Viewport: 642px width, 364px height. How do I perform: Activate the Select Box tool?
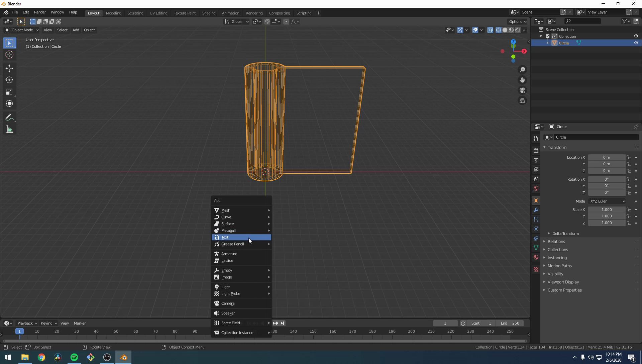point(9,43)
